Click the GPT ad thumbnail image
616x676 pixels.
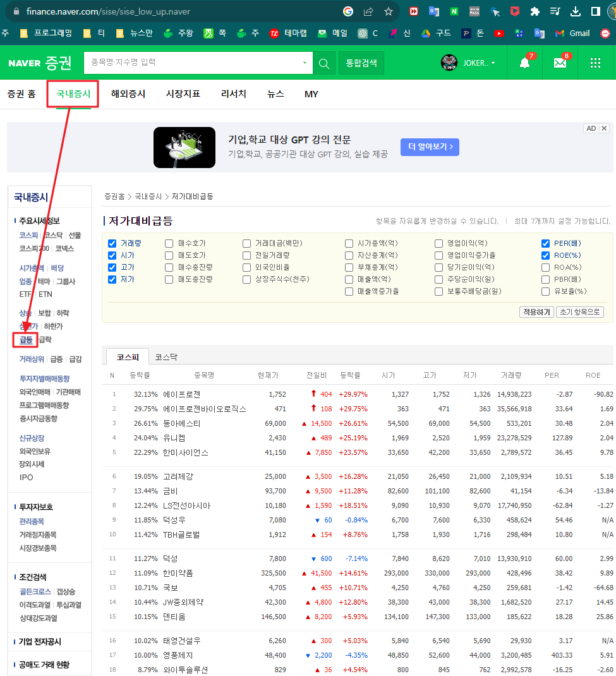(x=184, y=147)
